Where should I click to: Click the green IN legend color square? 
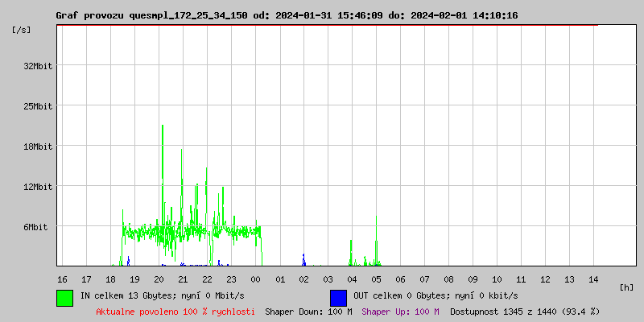click(x=64, y=297)
